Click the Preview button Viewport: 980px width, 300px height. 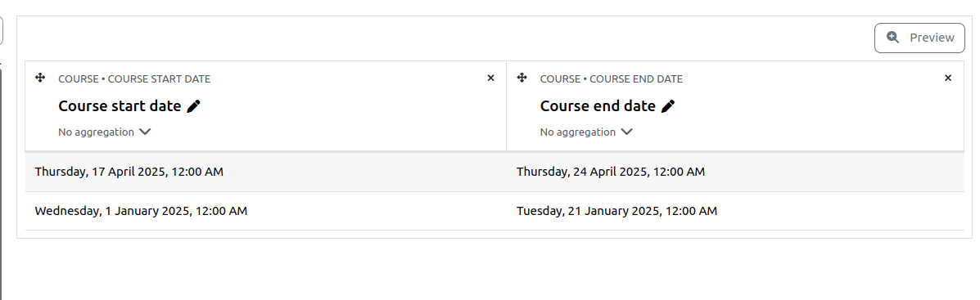919,38
